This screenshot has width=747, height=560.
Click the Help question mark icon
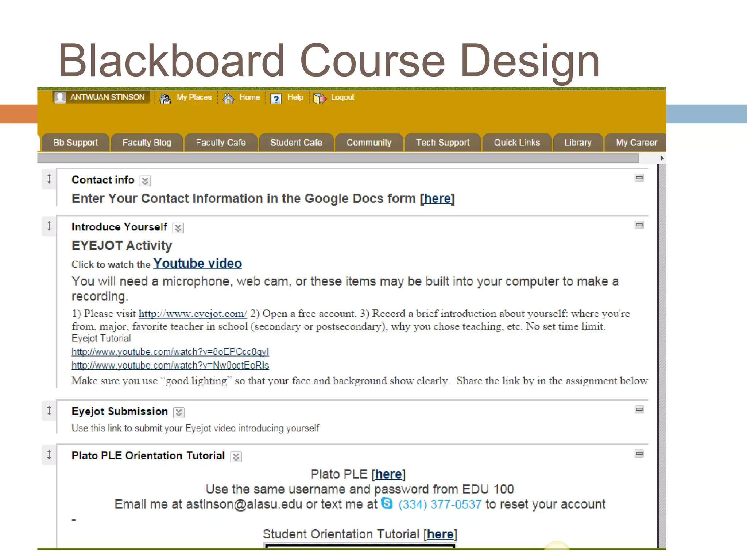coord(276,98)
